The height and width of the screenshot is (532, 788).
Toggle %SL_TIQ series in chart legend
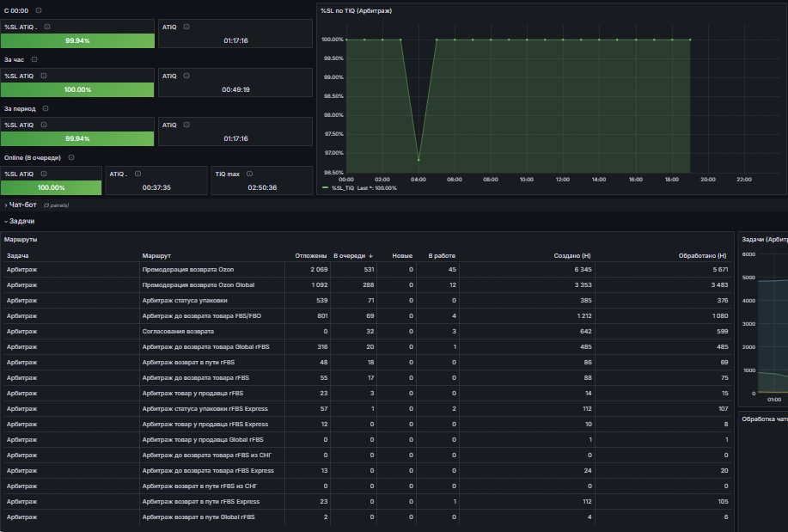click(343, 188)
